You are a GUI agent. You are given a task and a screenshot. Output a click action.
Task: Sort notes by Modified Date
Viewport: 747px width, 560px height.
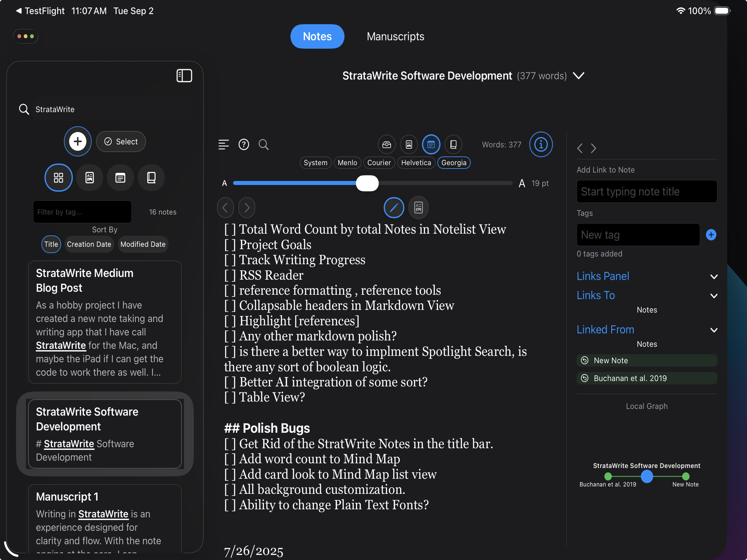[143, 244]
